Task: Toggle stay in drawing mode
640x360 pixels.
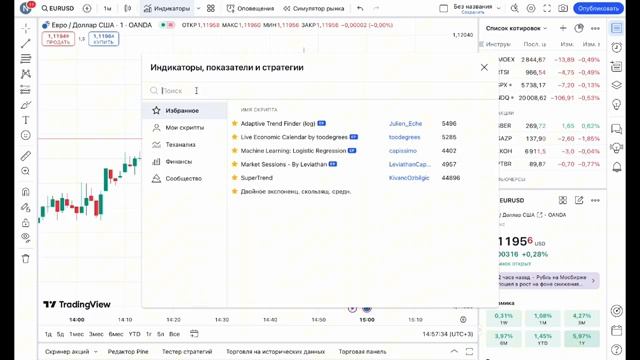Action: 26,207
